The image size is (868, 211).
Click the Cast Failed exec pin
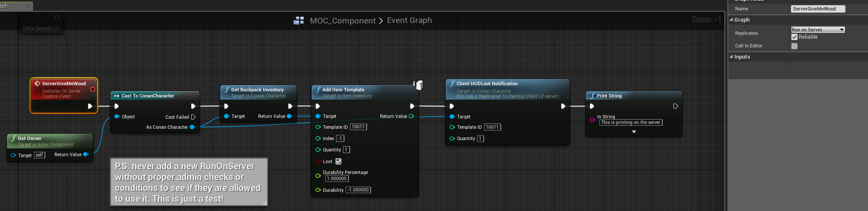pos(193,117)
